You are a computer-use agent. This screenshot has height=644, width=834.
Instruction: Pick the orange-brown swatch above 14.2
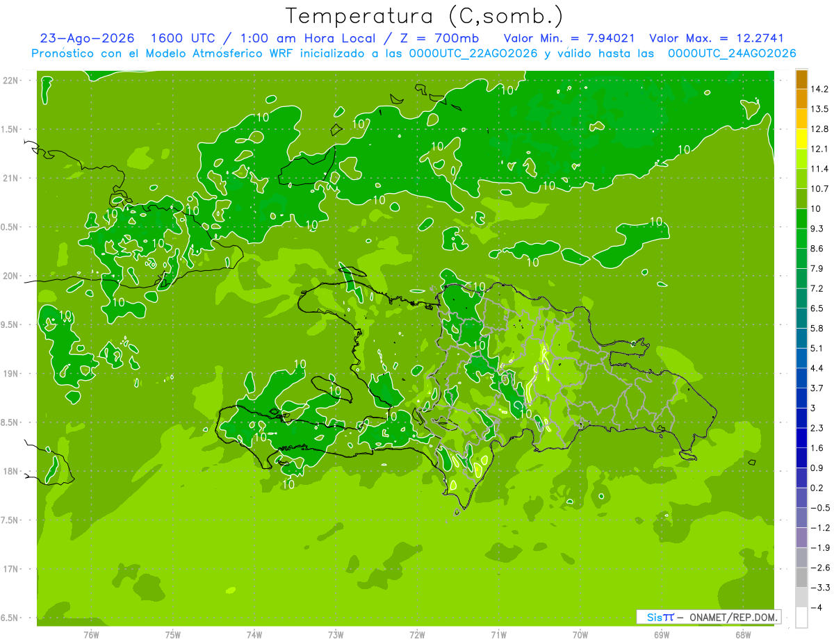(801, 79)
